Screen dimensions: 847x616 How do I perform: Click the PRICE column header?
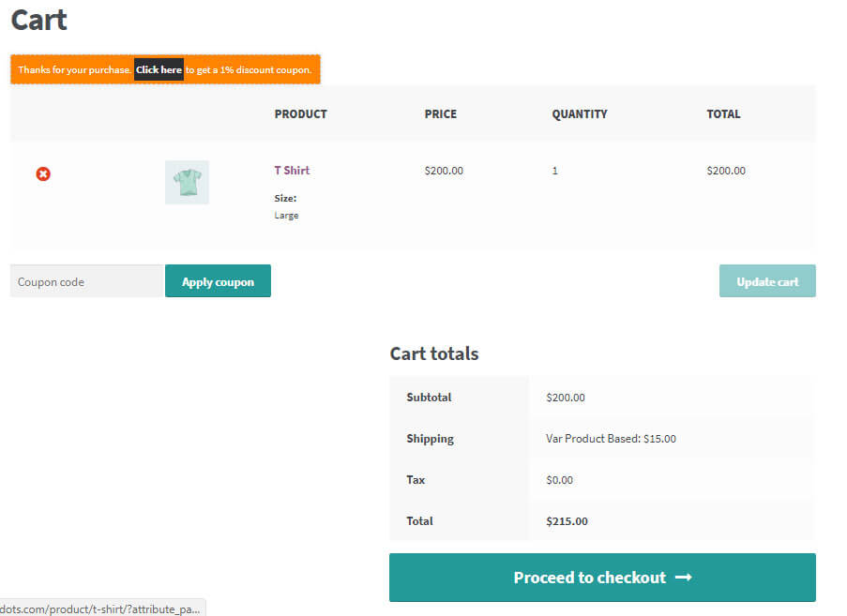tap(440, 113)
